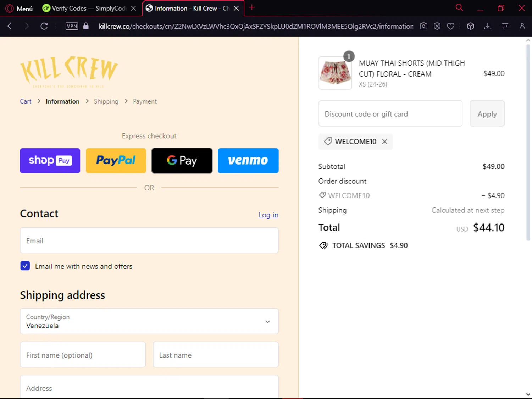Click the $44.10 total amount
Image resolution: width=532 pixels, height=399 pixels.
489,228
